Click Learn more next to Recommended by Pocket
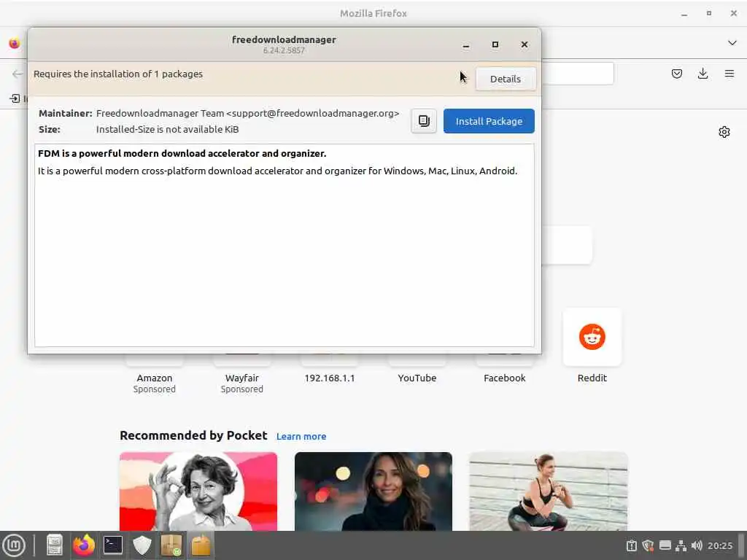Viewport: 747px width, 560px height. pos(301,436)
